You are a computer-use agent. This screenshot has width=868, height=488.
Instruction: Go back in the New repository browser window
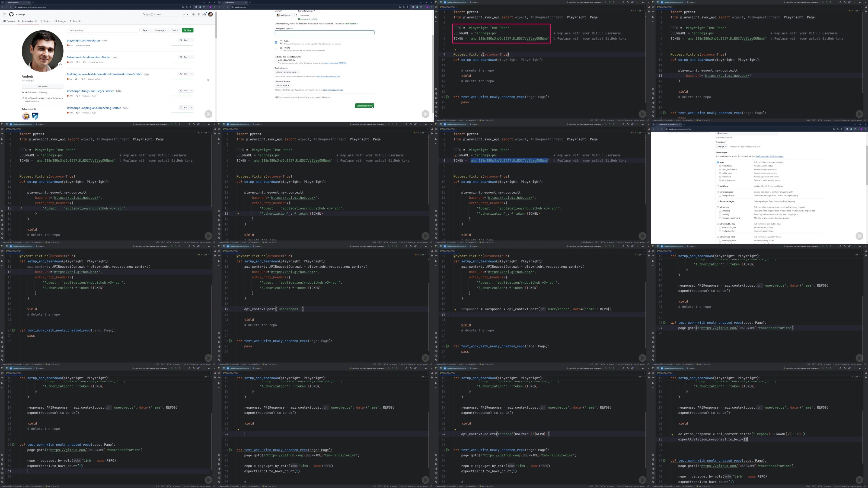[x=219, y=7]
